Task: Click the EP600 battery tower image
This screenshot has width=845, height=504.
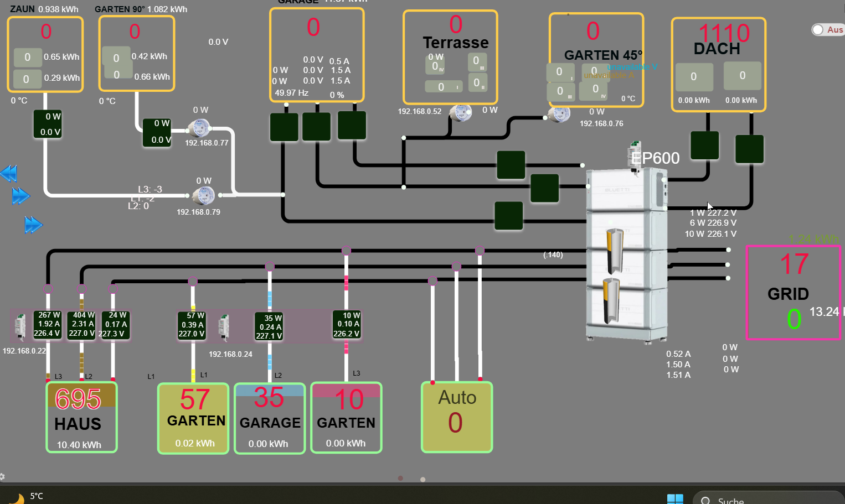Action: click(x=626, y=254)
